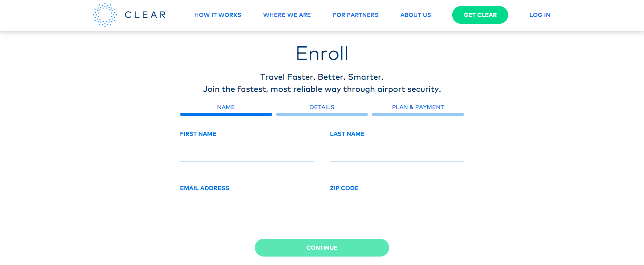Click the CLEAR dotted circle logo icon

pos(105,15)
